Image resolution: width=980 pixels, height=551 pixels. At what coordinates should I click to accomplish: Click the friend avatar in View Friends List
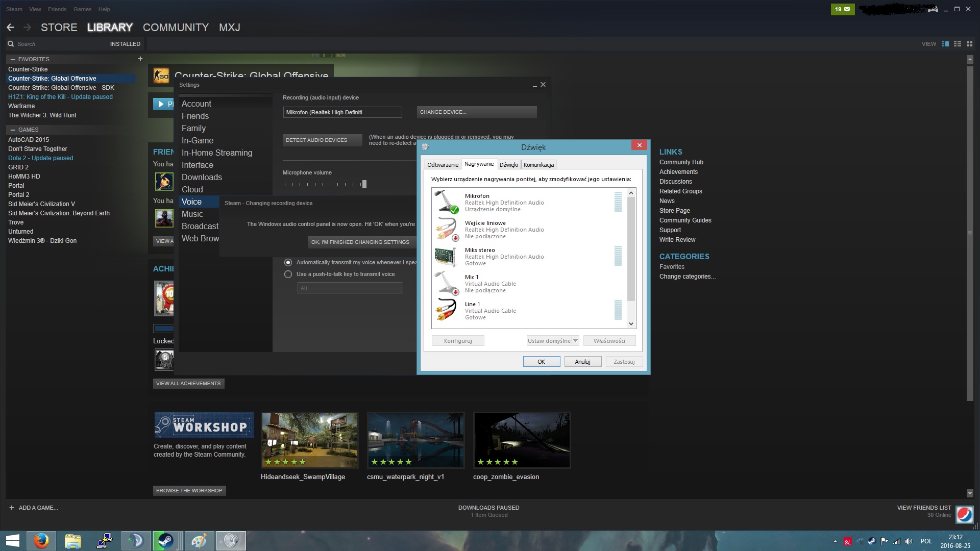point(964,515)
